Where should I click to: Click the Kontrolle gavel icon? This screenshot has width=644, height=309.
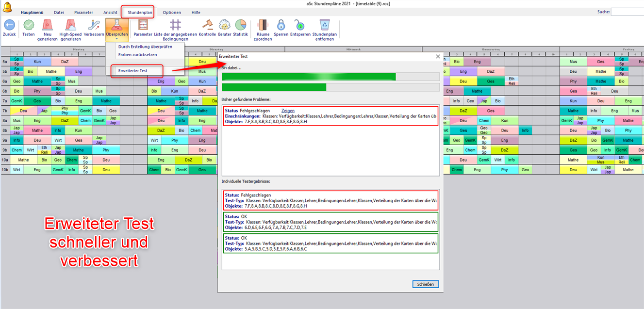tap(207, 25)
